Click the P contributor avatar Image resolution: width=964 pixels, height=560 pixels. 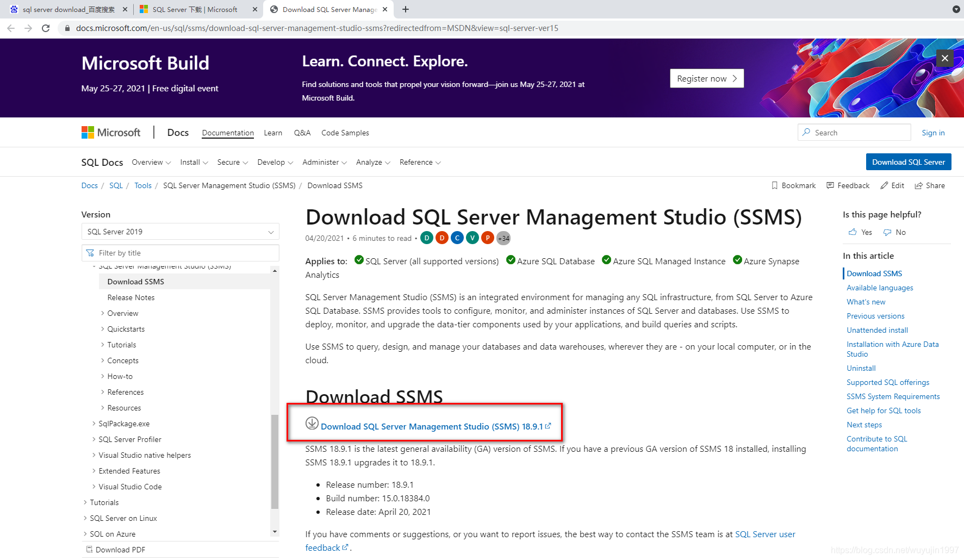(x=488, y=238)
